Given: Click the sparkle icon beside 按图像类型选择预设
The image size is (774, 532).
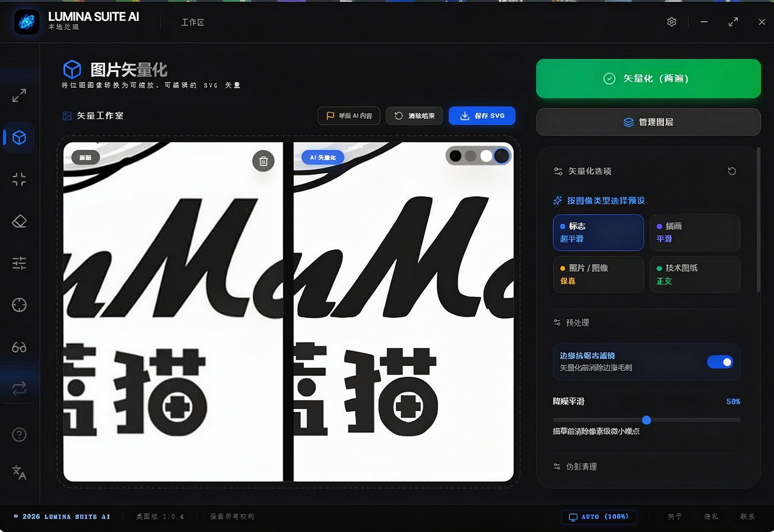Looking at the screenshot, I should tap(557, 200).
